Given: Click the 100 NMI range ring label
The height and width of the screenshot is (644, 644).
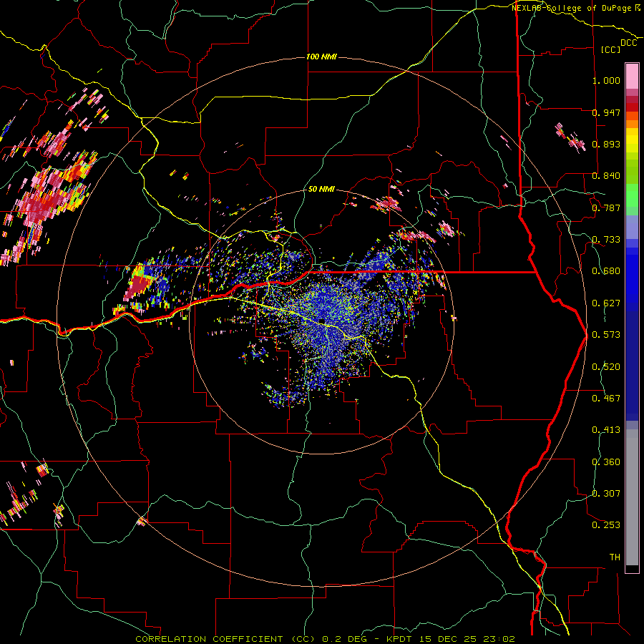Looking at the screenshot, I should [x=321, y=57].
